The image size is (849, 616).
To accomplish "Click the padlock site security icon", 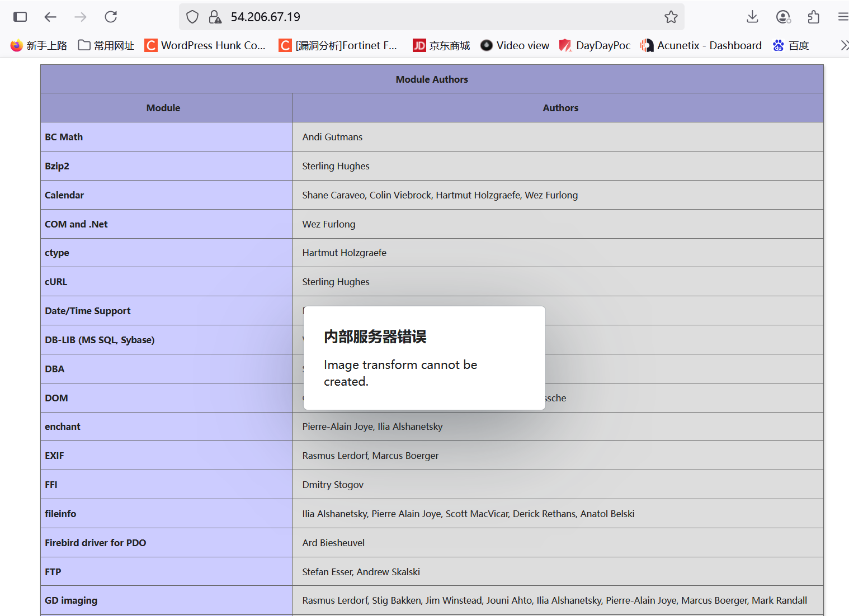I will (215, 17).
